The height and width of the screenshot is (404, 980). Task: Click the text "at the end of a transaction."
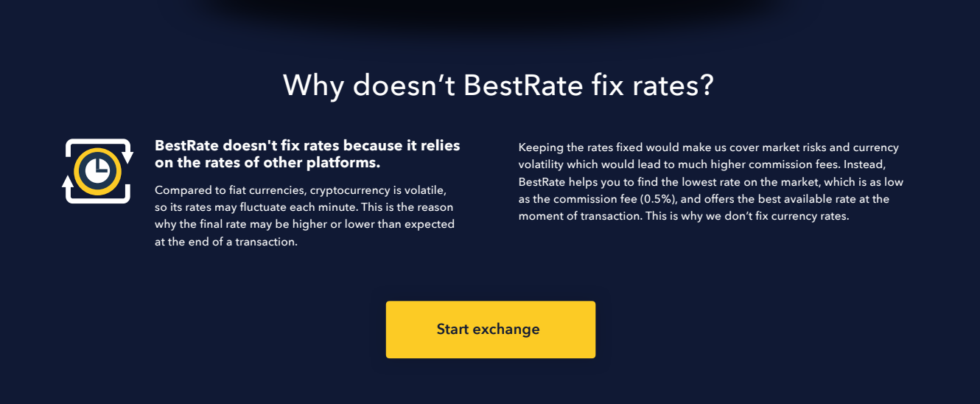point(226,241)
